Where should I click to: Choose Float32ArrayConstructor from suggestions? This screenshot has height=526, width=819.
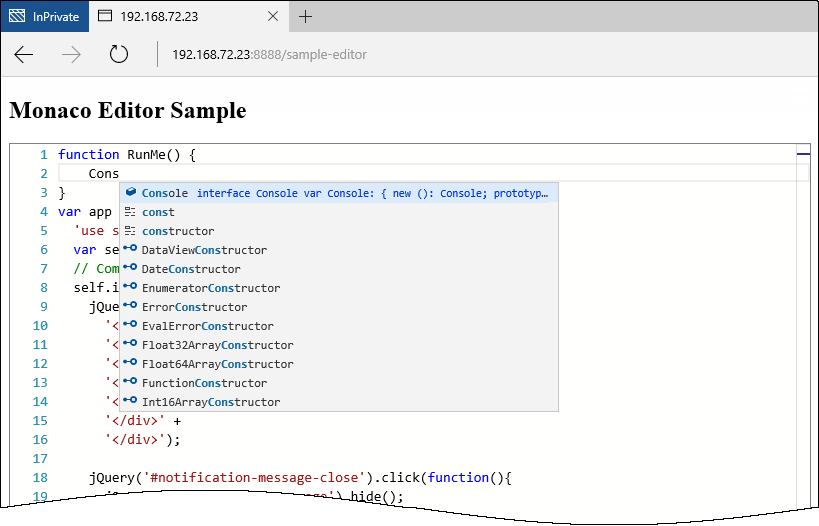tap(217, 345)
